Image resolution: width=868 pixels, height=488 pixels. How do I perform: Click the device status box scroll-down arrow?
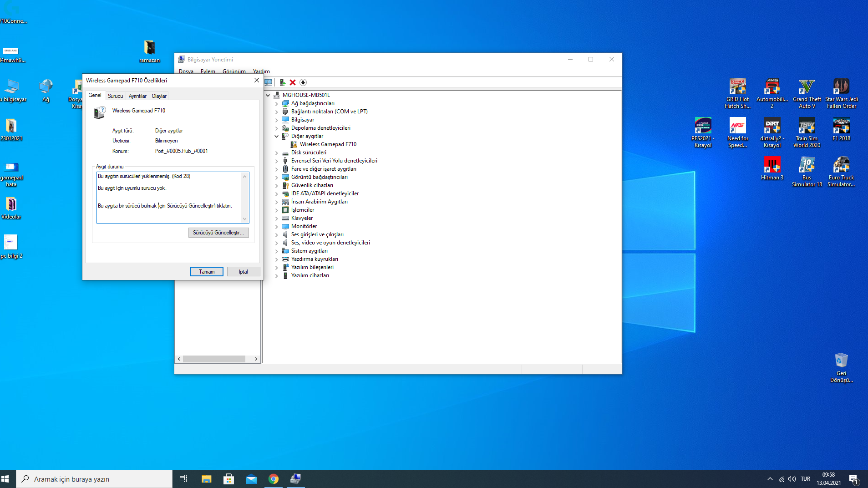[245, 219]
